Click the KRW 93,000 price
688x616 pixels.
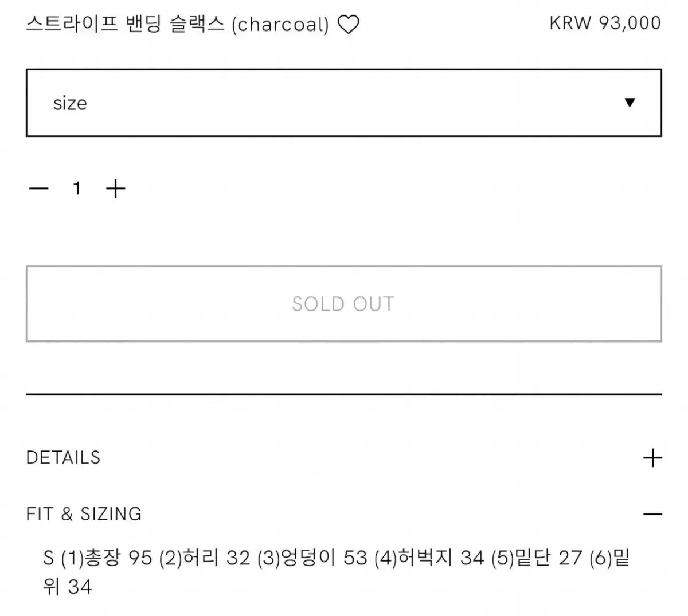click(605, 23)
